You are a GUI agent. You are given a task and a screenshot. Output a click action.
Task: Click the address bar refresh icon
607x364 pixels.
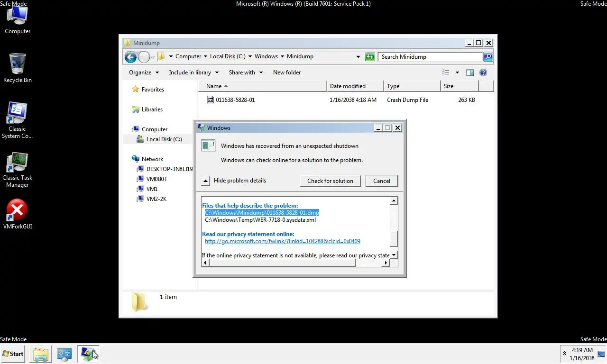pyautogui.click(x=370, y=57)
